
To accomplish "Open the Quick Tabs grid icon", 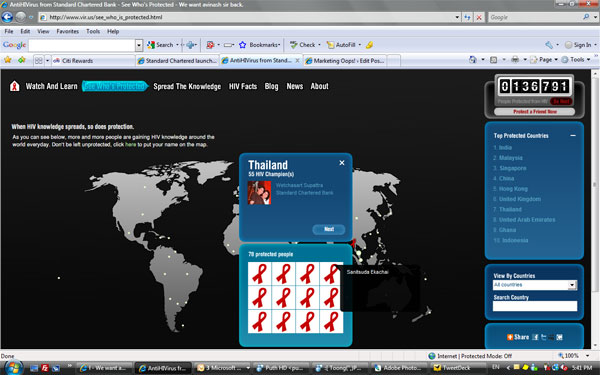I will (x=38, y=60).
